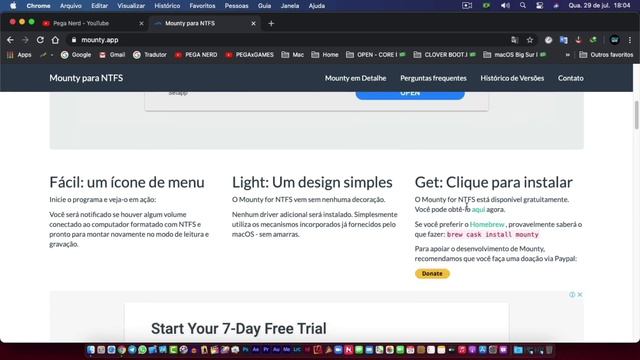The image size is (640, 360).
Task: Open WhatsApp from the Dock
Action: click(142, 350)
